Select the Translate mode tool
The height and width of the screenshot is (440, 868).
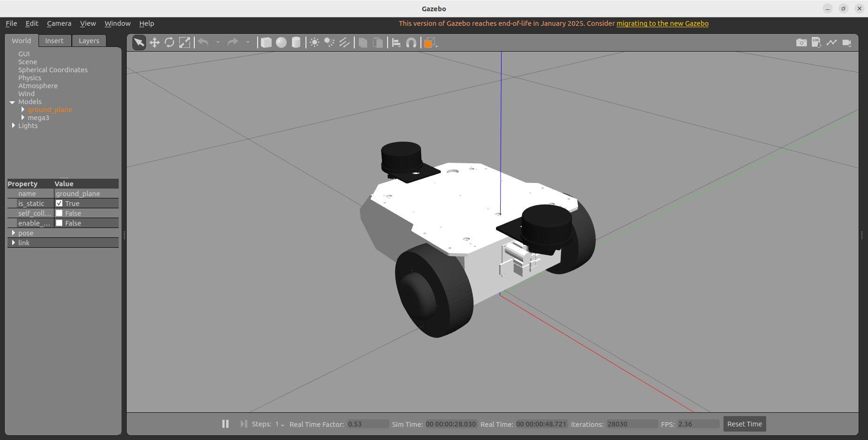[x=154, y=43]
